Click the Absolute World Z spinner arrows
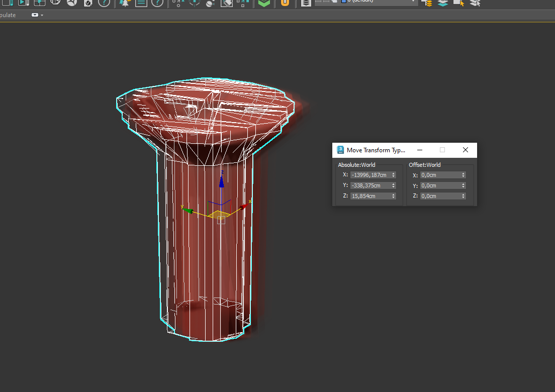The image size is (555, 392). [x=393, y=196]
